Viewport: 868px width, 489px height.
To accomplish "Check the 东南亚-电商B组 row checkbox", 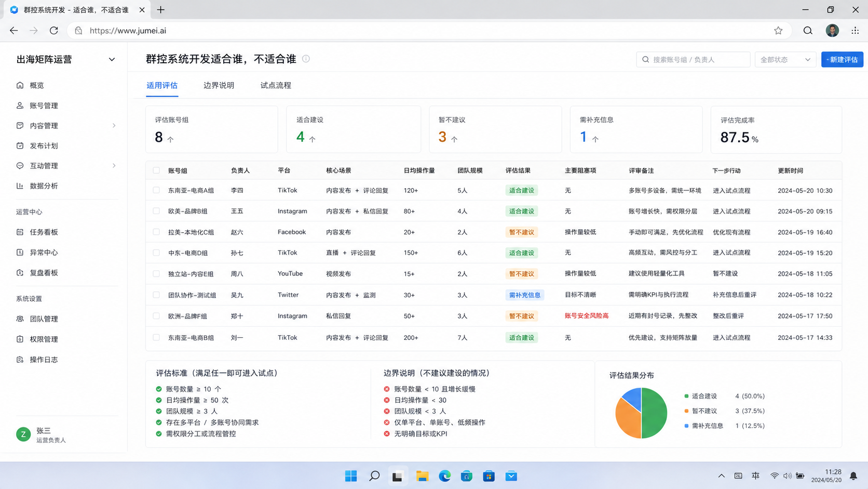I will pyautogui.click(x=156, y=337).
